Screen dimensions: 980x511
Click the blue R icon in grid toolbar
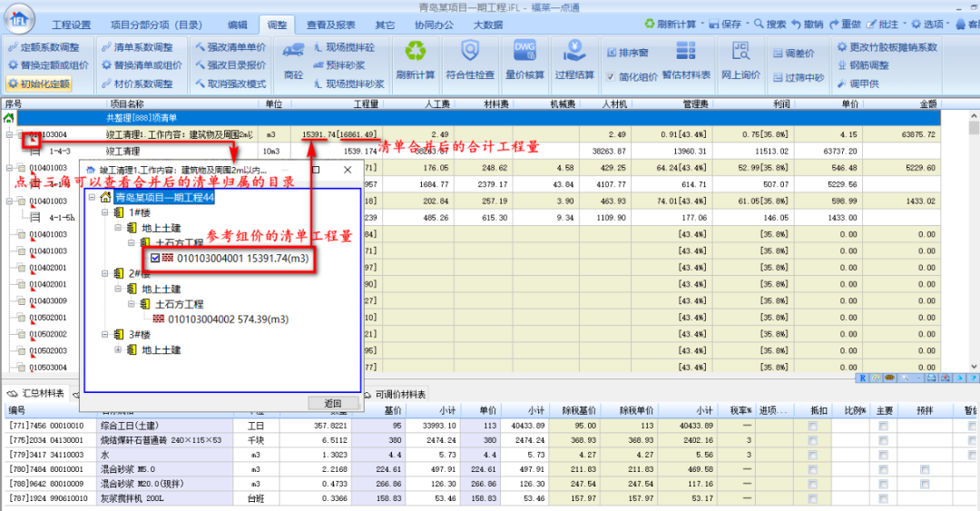863,378
